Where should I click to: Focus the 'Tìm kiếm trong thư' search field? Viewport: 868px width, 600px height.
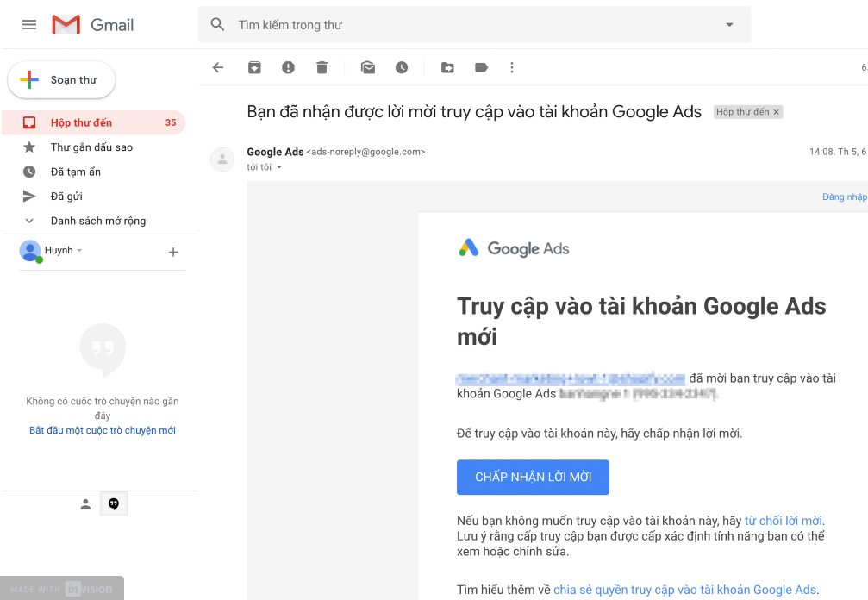[x=474, y=24]
